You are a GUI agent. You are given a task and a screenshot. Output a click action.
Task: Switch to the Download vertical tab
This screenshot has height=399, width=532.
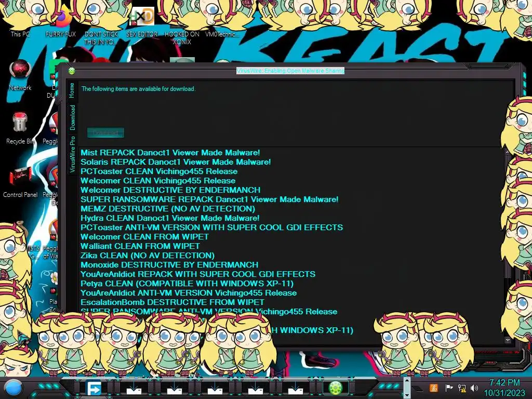(x=72, y=117)
